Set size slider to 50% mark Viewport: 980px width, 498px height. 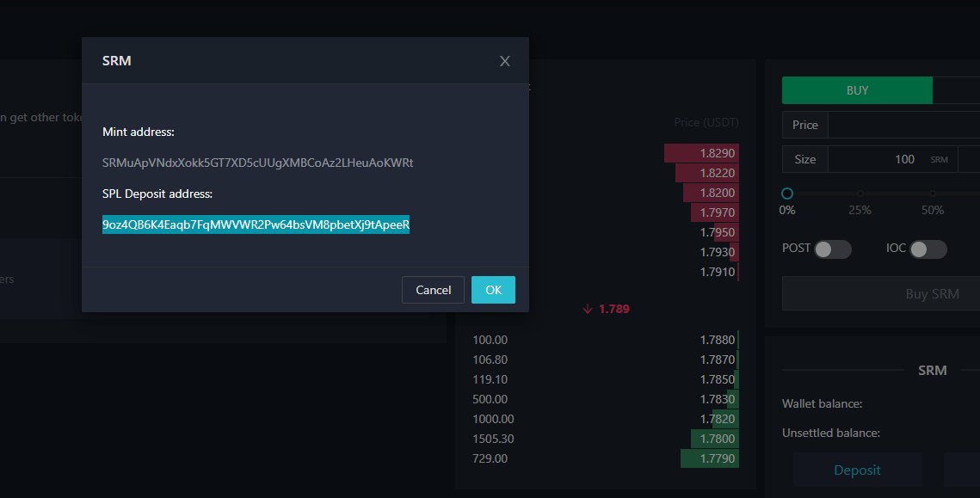coord(933,194)
